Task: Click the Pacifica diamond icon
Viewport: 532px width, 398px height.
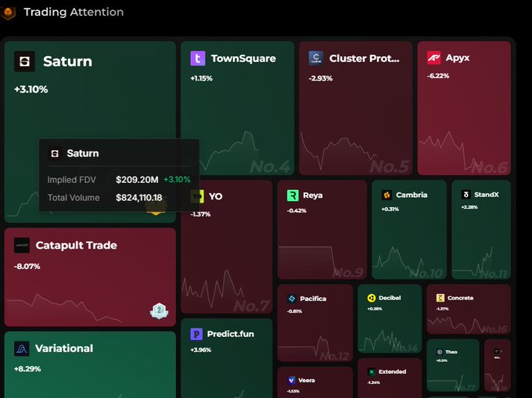Action: pyautogui.click(x=292, y=299)
